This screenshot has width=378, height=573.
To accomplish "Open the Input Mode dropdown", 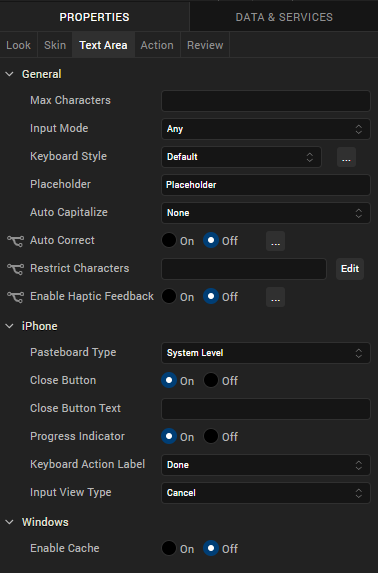I will tap(266, 129).
